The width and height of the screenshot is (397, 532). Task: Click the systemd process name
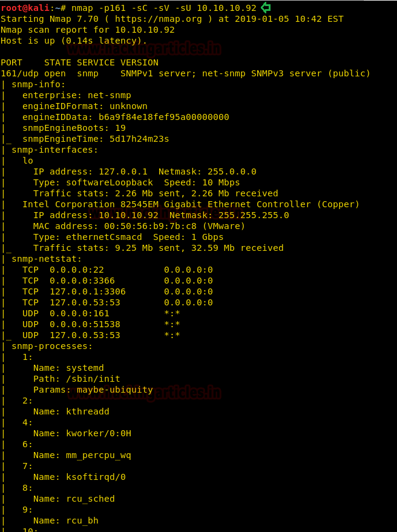coord(85,368)
